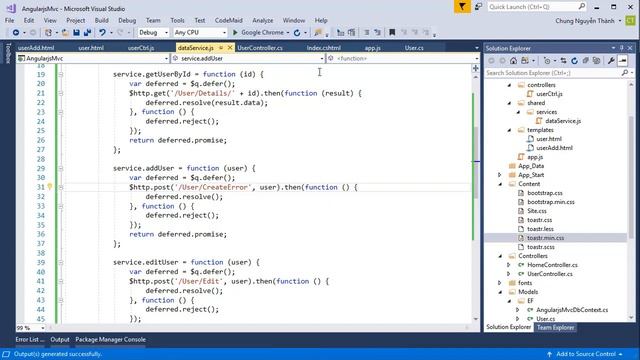Collapse the outlining block on line 41
Image resolution: width=640 pixels, height=360 pixels.
[60, 281]
